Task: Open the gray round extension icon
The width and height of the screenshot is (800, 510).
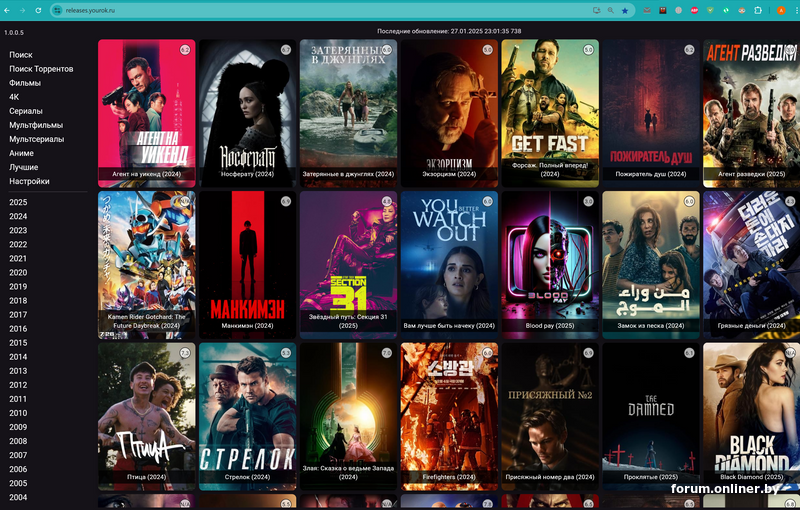Action: point(679,10)
